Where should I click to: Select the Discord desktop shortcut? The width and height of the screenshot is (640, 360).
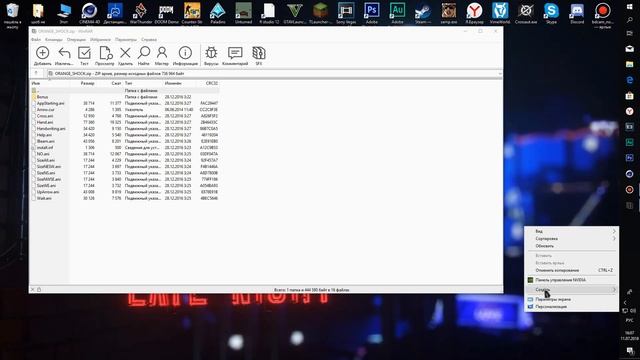tap(577, 13)
